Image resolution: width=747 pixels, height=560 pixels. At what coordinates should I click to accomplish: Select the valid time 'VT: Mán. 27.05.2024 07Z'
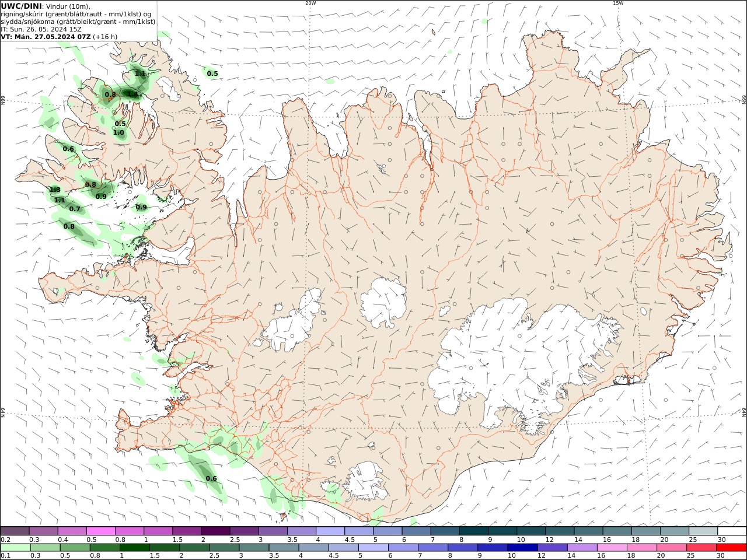point(46,36)
